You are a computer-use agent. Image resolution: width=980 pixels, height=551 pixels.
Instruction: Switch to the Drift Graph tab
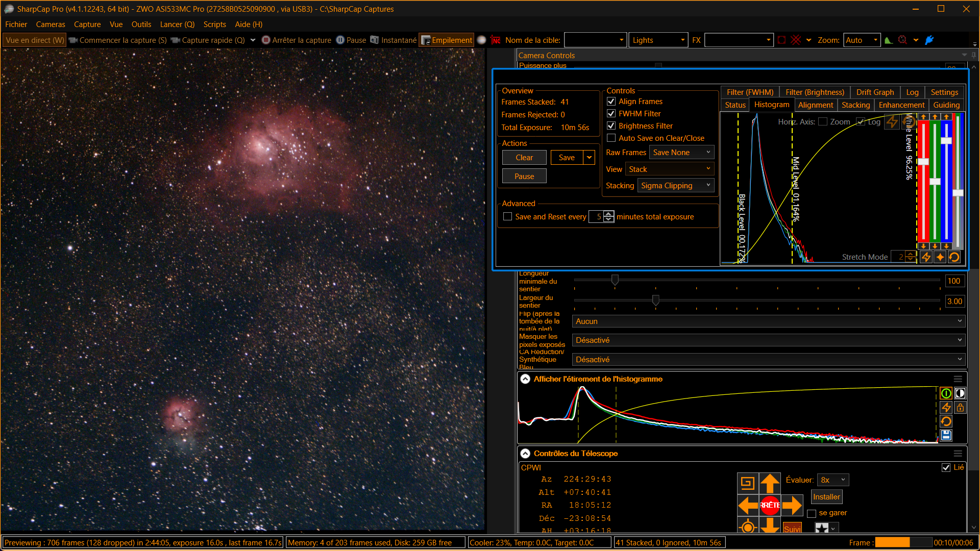875,92
